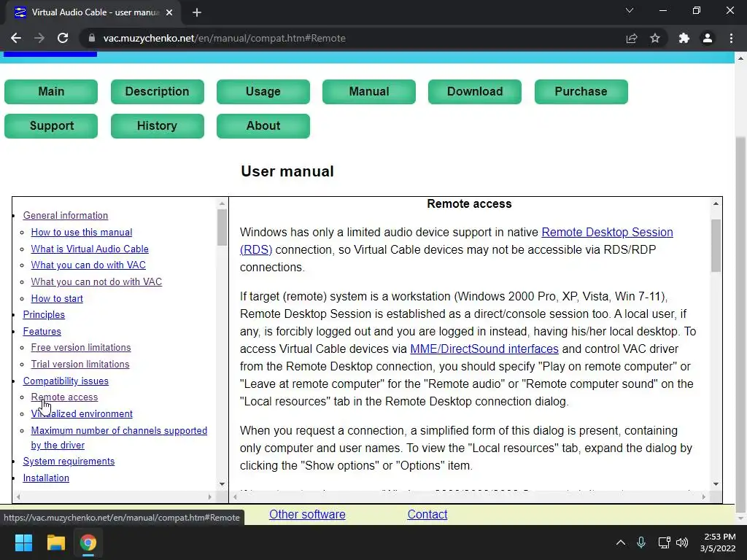This screenshot has height=560, width=747.
Task: Open Features section link
Action: pyautogui.click(x=42, y=331)
